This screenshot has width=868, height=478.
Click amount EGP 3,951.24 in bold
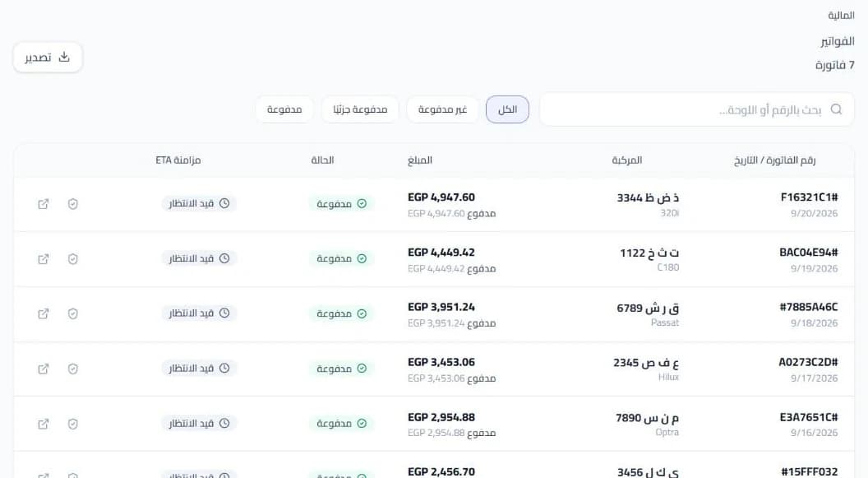441,307
